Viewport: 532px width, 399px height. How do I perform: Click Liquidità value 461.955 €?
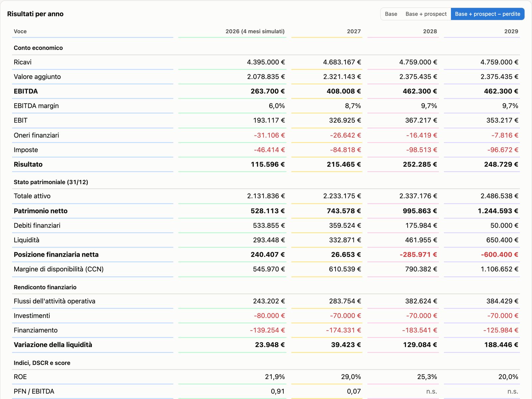[x=421, y=240]
